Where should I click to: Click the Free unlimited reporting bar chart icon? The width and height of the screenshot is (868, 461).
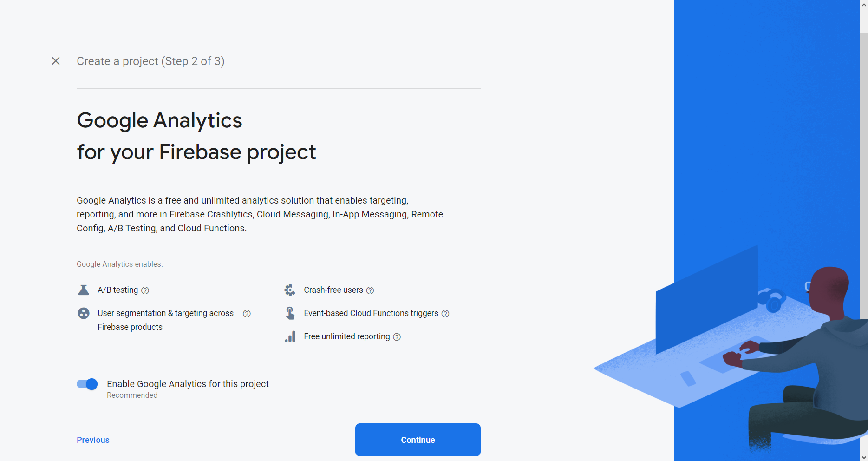click(x=290, y=336)
